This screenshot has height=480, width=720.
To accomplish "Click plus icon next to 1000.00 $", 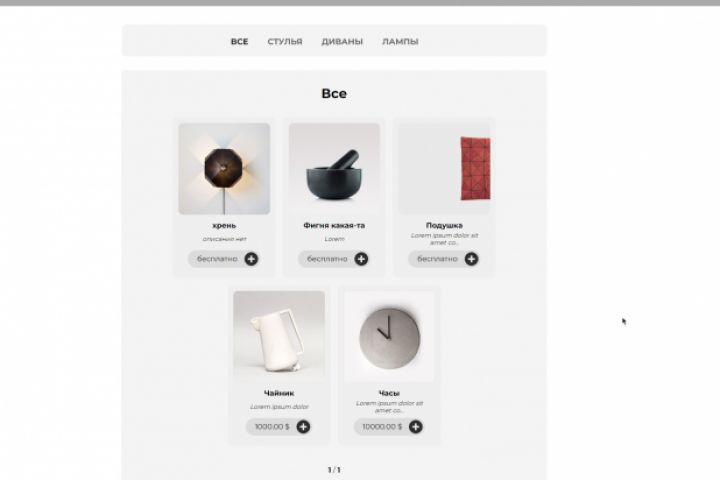I will 303,427.
